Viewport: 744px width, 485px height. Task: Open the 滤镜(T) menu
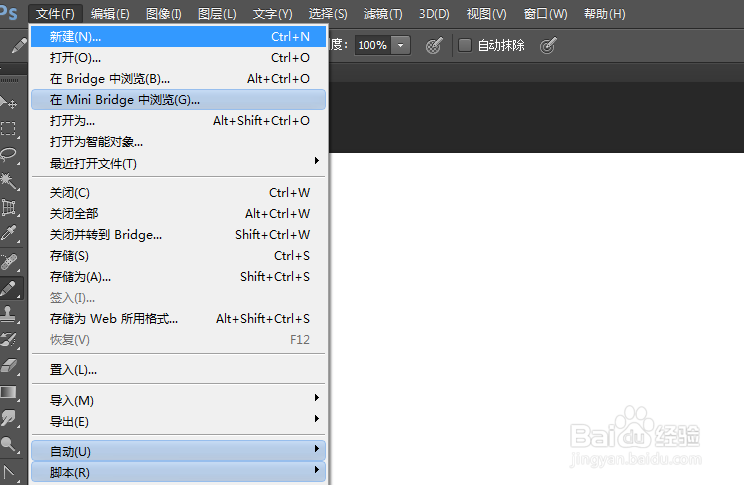(383, 14)
